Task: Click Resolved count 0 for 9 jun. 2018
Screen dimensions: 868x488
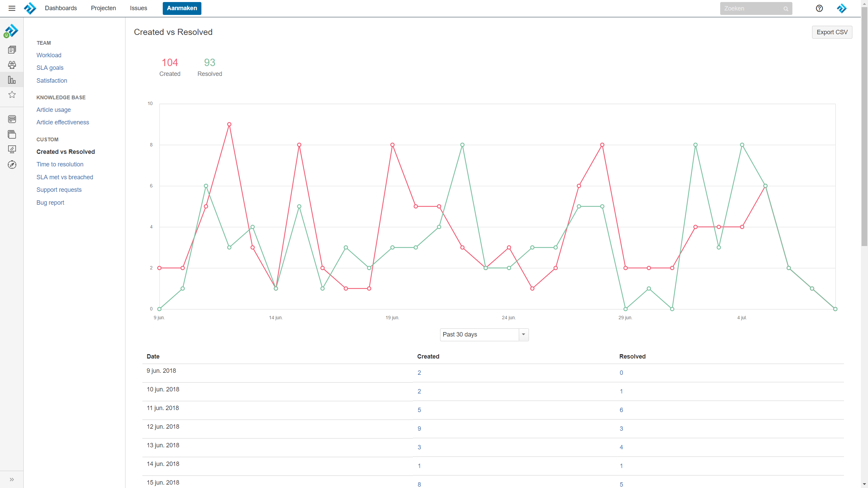Action: coord(621,372)
